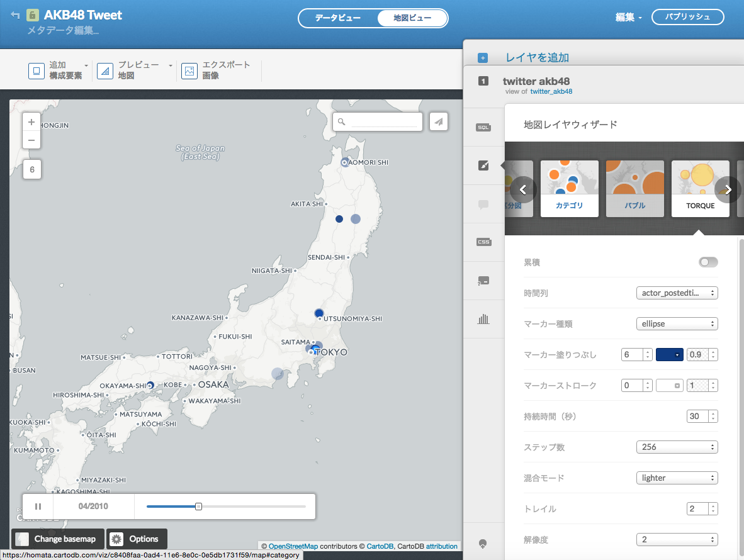This screenshot has width=744, height=560.
Task: Click the メタデータ編集... link
Action: [x=63, y=31]
